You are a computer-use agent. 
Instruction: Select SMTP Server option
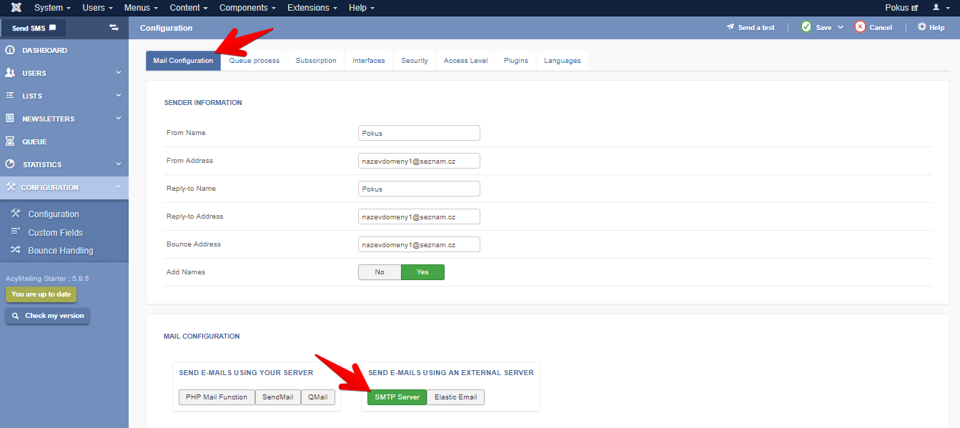[397, 397]
